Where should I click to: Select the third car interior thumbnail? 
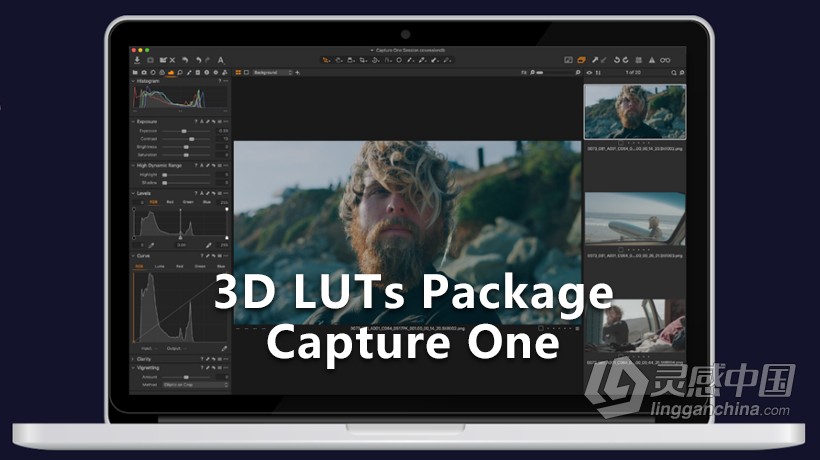tap(635, 325)
